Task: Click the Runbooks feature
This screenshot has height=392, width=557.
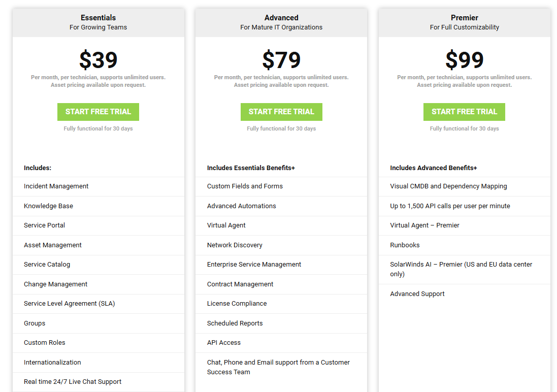Action: point(405,245)
